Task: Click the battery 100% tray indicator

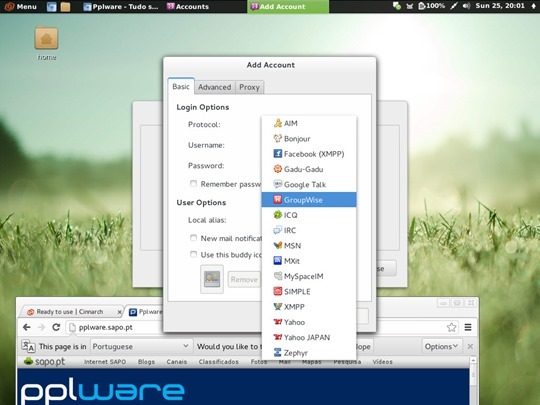Action: [432, 6]
